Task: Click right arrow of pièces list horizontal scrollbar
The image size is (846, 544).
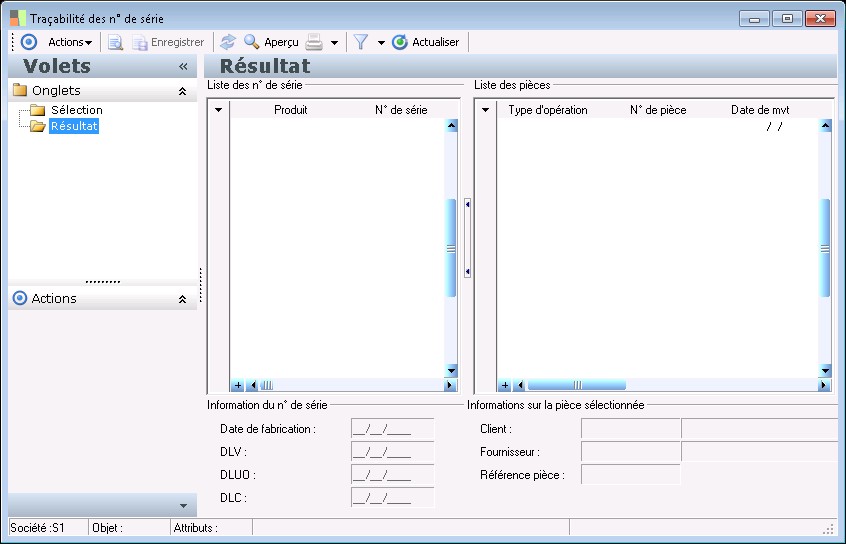Action: tap(824, 385)
